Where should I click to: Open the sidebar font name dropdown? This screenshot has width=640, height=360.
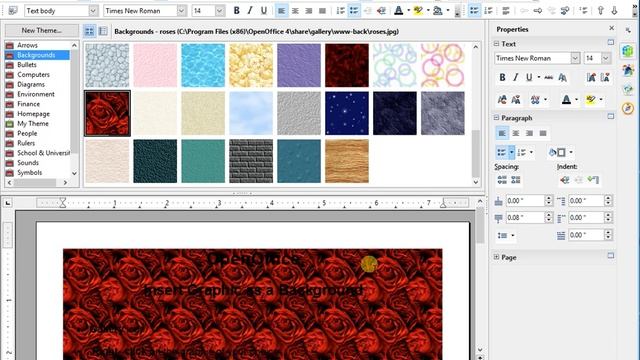(575, 58)
